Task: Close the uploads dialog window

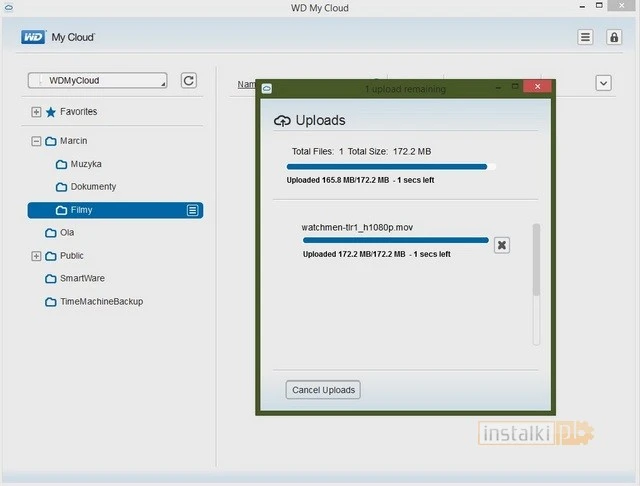Action: point(539,88)
